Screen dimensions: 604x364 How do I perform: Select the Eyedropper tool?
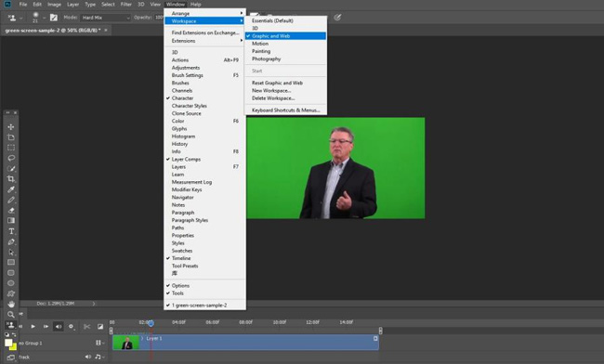(x=11, y=189)
